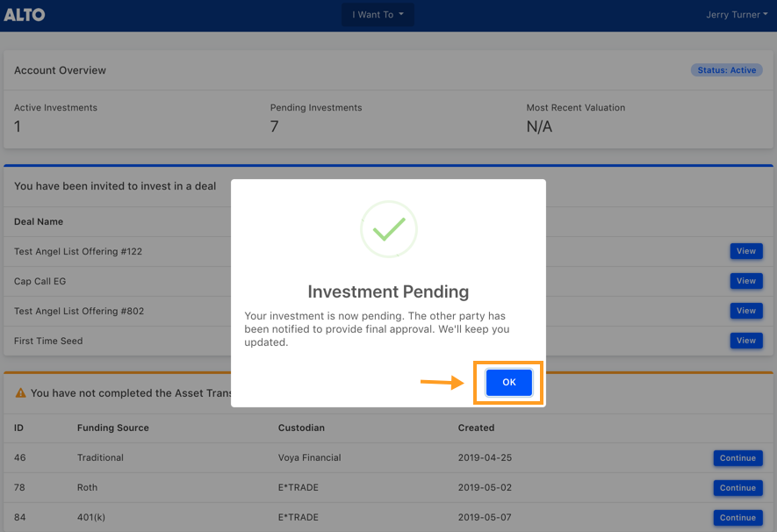Image resolution: width=777 pixels, height=532 pixels.
Task: Click the Funding Source column header
Action: coord(113,428)
